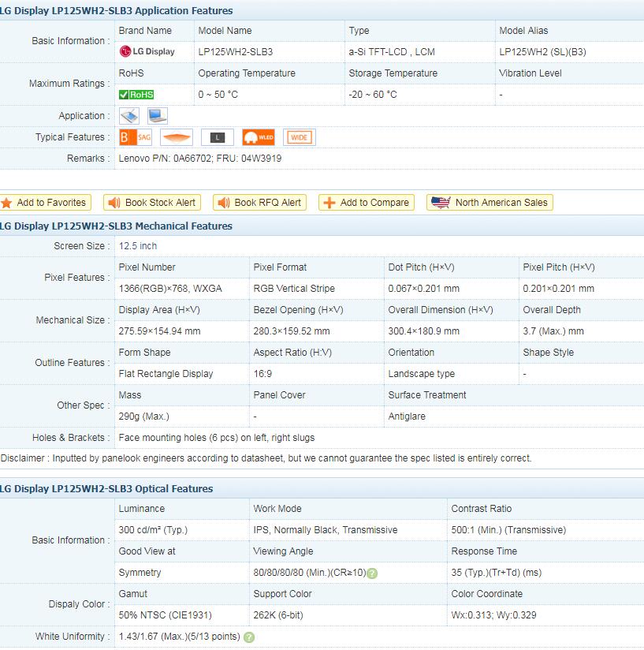Viewport: 644px width, 650px height.
Task: Click the Face mounting holes description
Action: point(217,438)
